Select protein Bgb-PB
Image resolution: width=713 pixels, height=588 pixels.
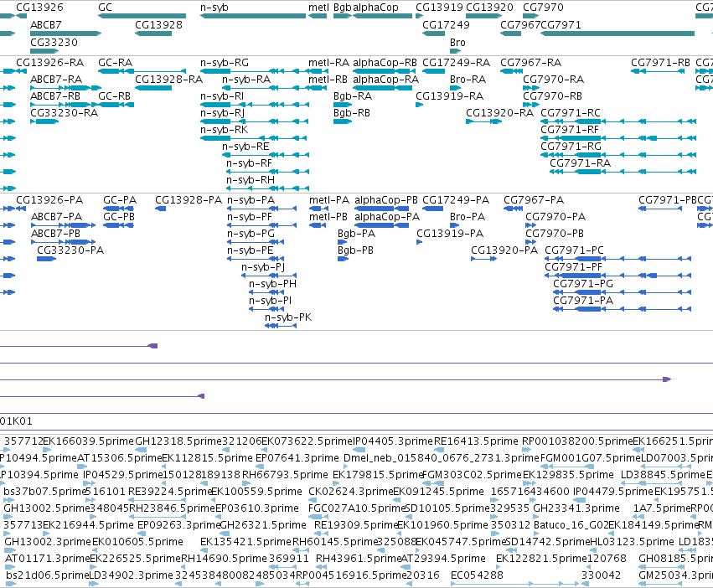coord(355,250)
